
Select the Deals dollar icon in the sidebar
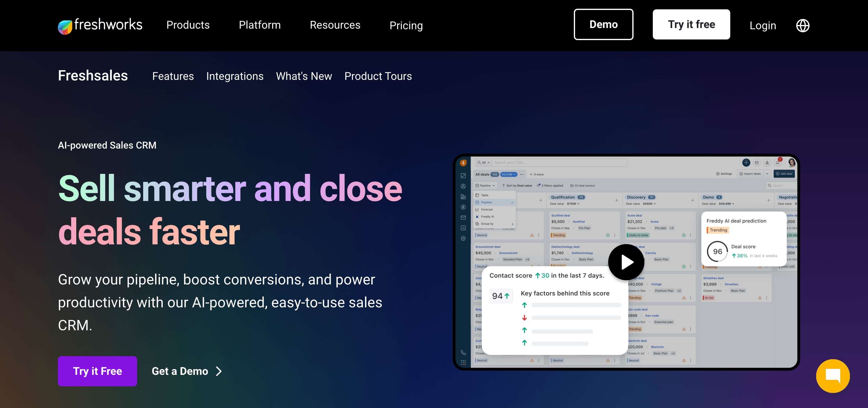coord(463,208)
